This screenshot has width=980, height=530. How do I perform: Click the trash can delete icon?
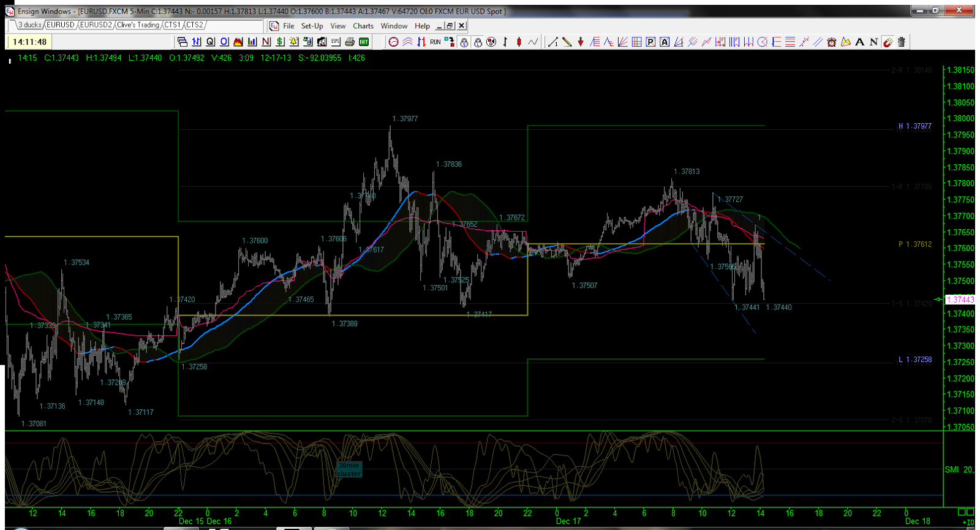[x=901, y=42]
